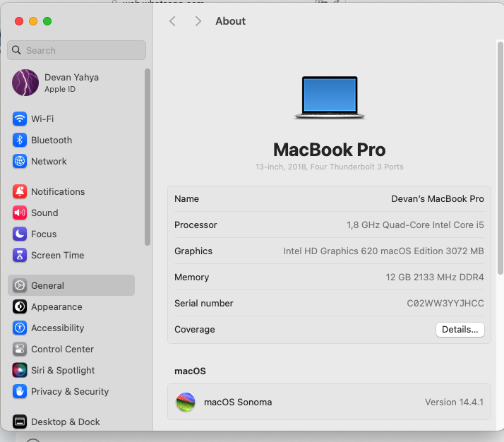Open Network globe icon
Image resolution: width=504 pixels, height=442 pixels.
[x=20, y=161]
